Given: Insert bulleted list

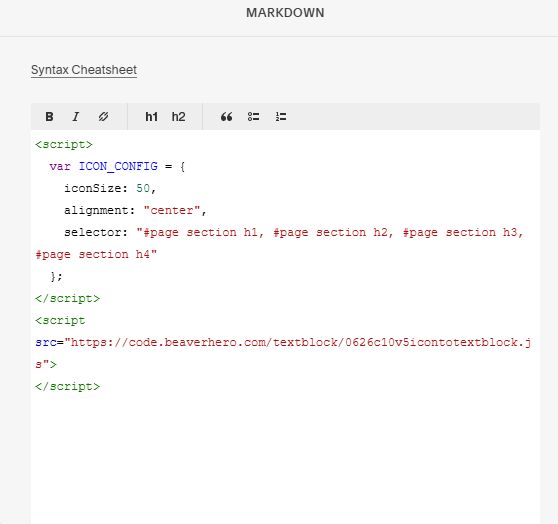Looking at the screenshot, I should 253,117.
